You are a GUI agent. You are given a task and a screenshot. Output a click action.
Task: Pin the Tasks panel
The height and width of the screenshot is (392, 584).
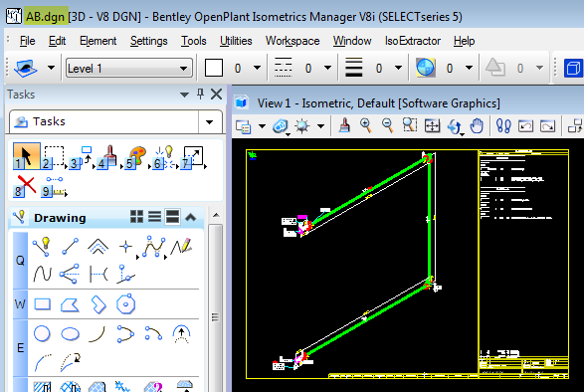pyautogui.click(x=200, y=94)
